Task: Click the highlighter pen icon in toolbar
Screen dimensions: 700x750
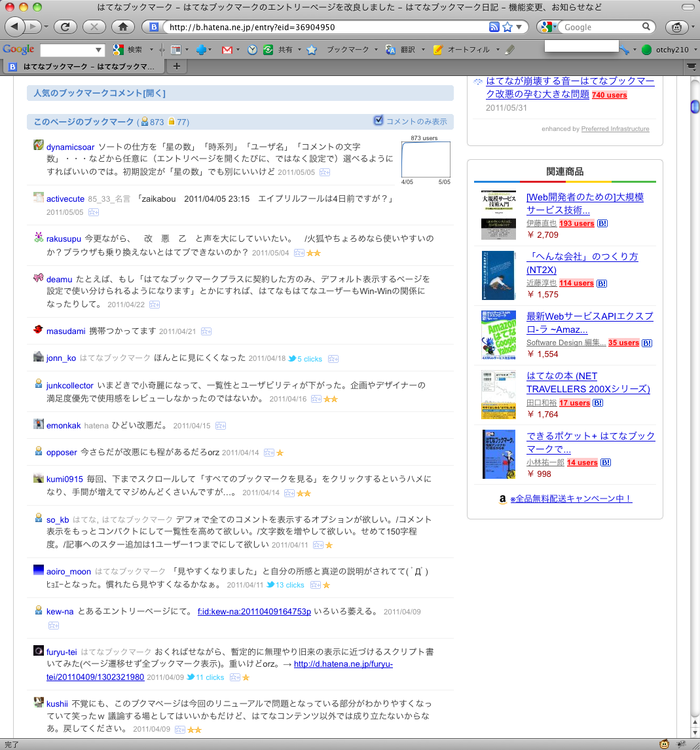Action: tap(509, 50)
